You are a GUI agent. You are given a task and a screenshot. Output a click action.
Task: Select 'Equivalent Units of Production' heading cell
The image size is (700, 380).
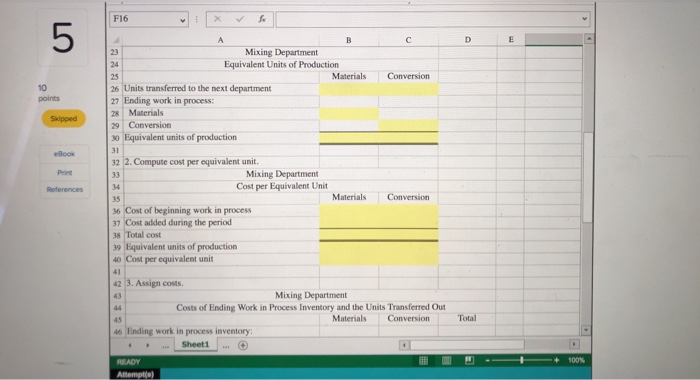[281, 65]
